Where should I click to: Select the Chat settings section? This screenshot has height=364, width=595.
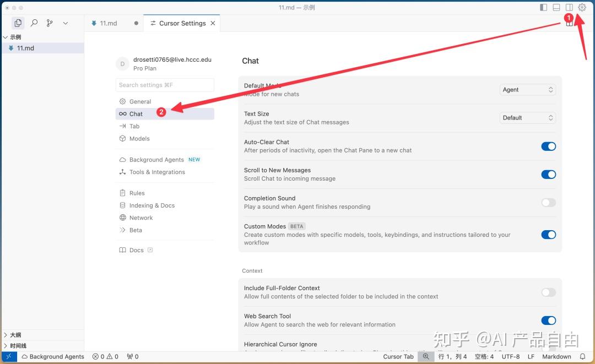click(x=165, y=114)
